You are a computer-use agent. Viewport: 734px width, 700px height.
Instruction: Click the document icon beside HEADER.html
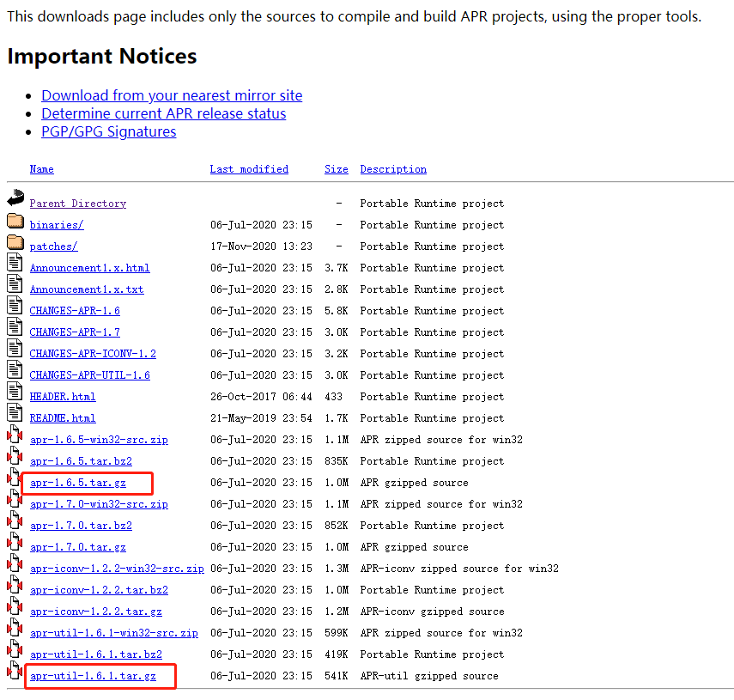[15, 391]
